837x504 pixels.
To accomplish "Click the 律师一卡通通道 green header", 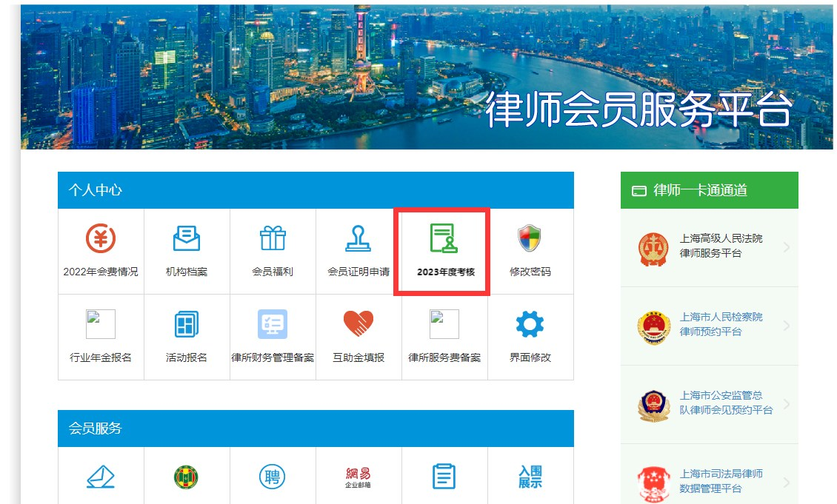I will [709, 190].
